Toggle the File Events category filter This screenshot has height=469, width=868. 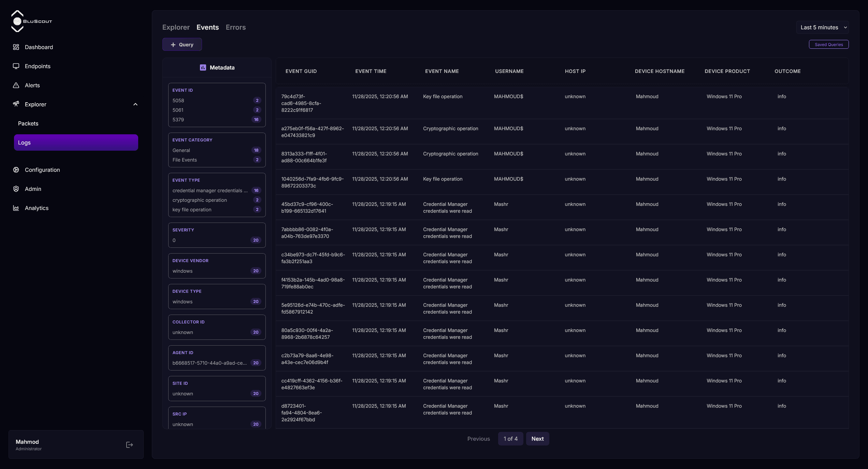(185, 160)
